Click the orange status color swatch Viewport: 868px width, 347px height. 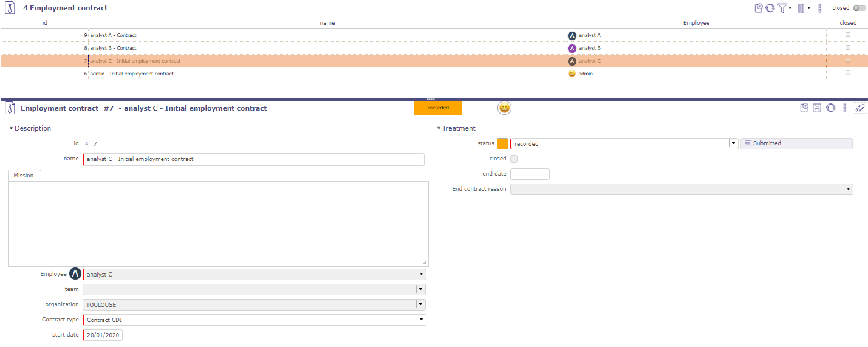point(502,144)
